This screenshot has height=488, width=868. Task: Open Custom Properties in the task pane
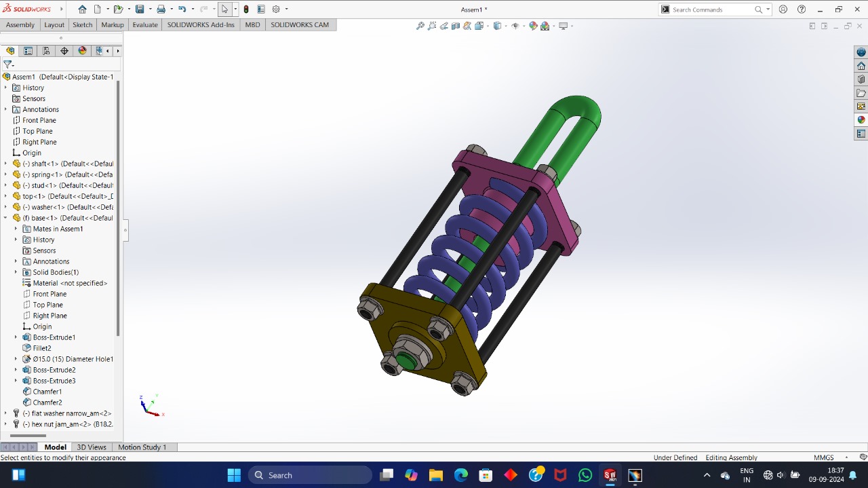[x=861, y=134]
